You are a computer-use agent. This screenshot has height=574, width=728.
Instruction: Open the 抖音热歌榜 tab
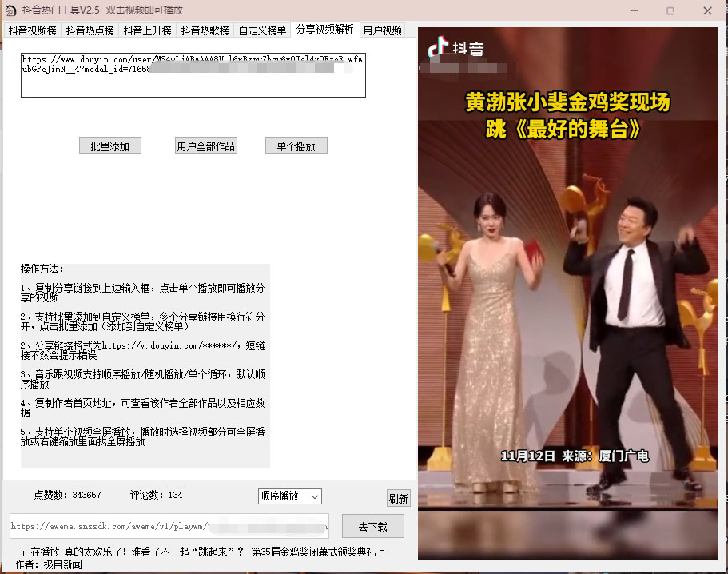click(205, 30)
